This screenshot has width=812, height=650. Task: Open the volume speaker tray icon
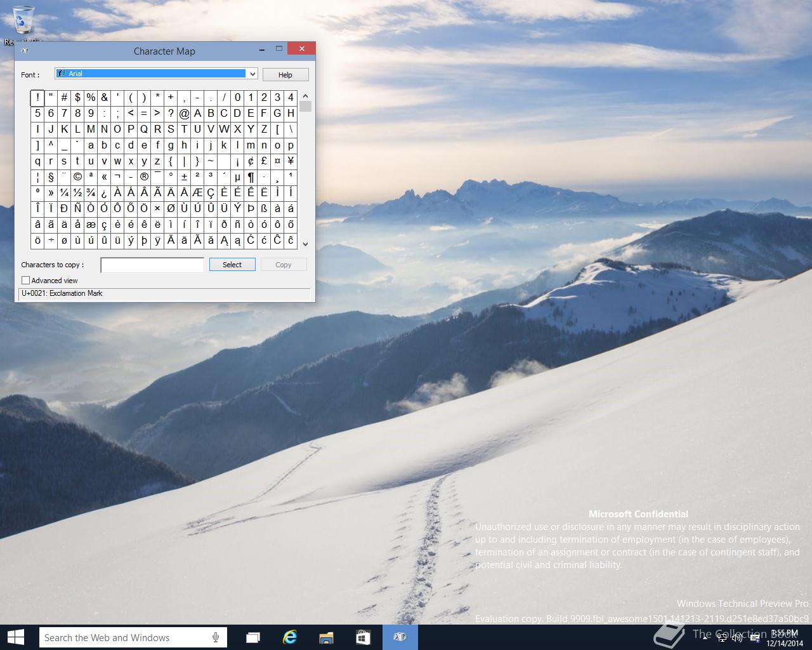[737, 638]
